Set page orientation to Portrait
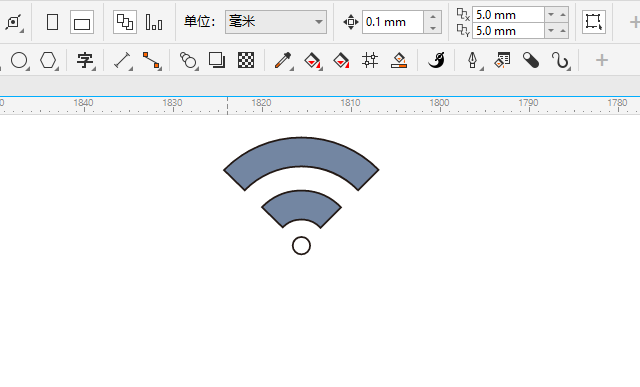Image resolution: width=640 pixels, height=387 pixels. 52,22
